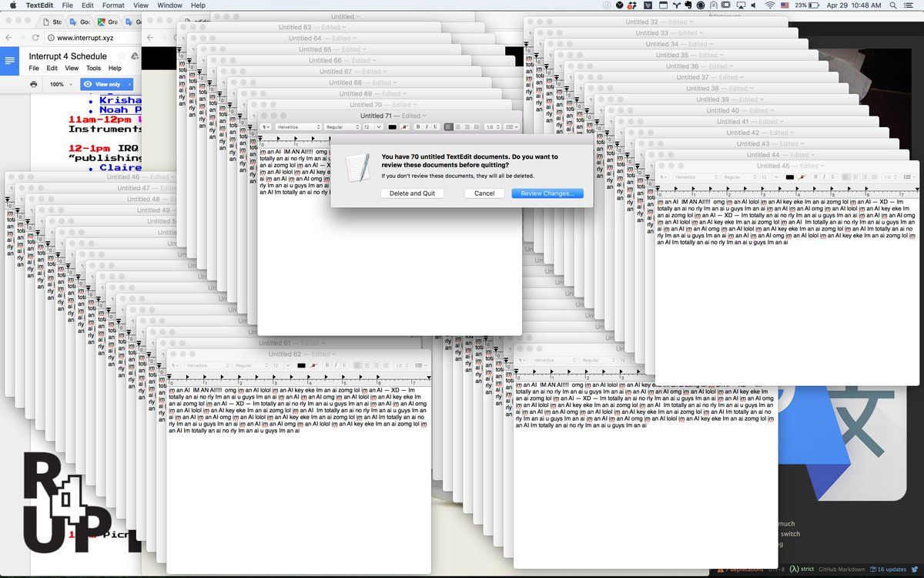Open the Window menu in the menu bar
The image size is (924, 578).
coord(169,5)
